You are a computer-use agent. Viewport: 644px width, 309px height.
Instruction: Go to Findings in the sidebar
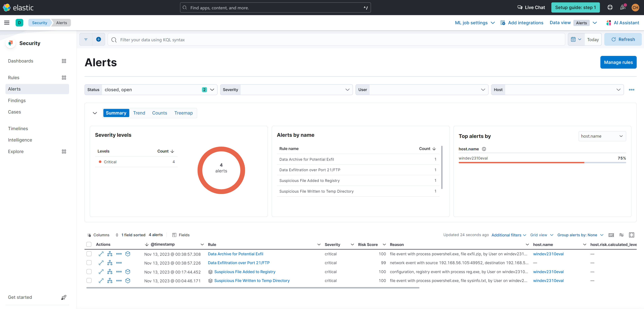[x=17, y=101]
